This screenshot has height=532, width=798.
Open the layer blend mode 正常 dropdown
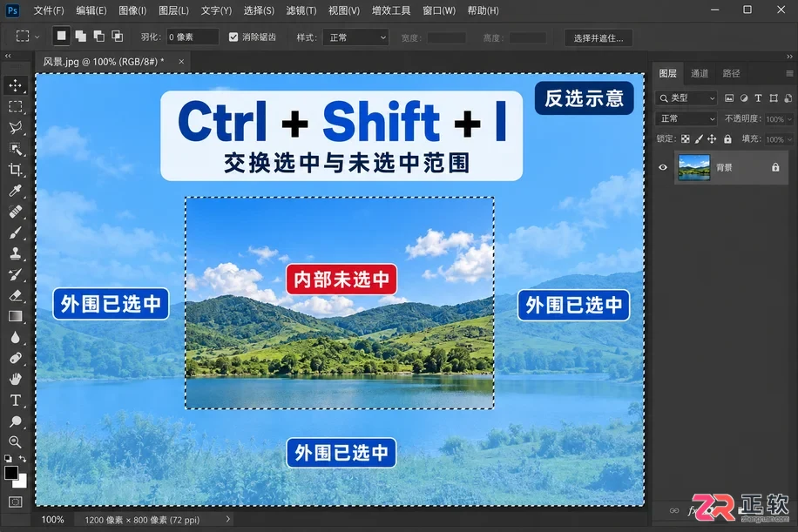686,118
